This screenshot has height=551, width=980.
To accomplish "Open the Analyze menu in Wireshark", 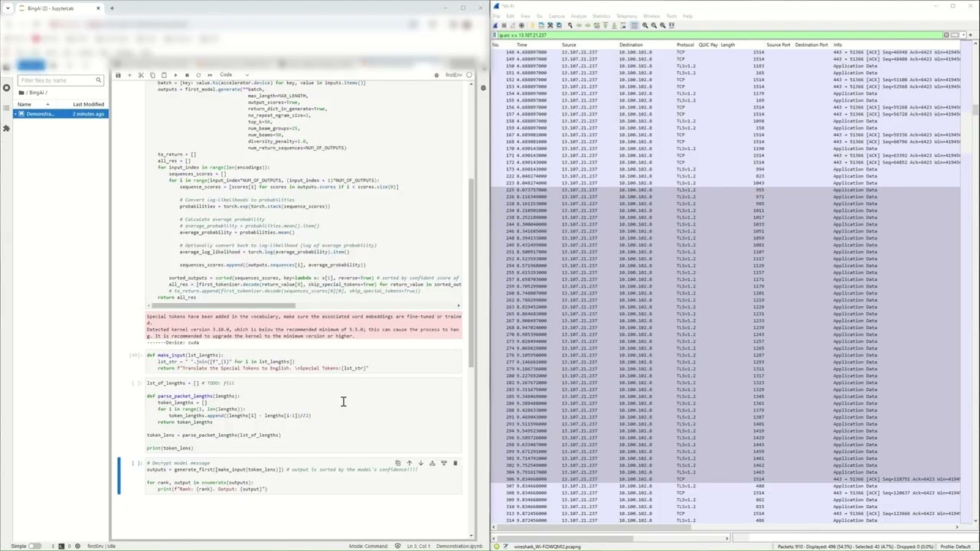I will 578,16.
